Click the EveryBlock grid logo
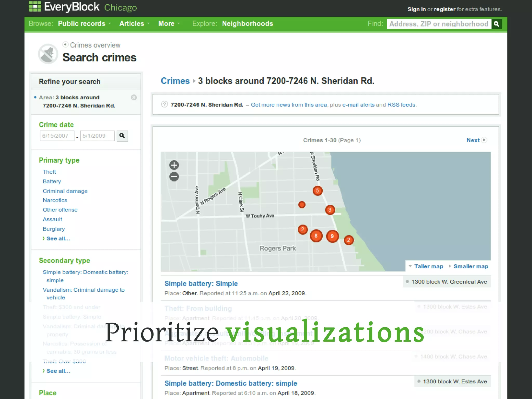 35,6
